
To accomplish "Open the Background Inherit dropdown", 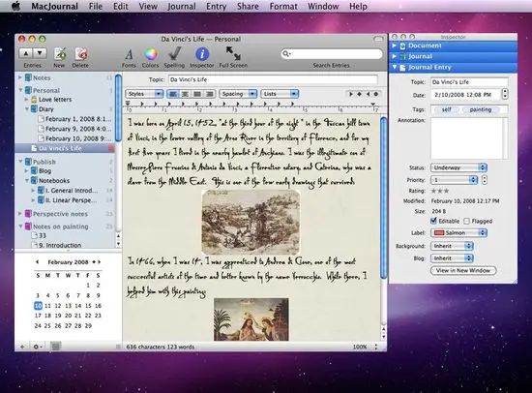I will tap(452, 246).
